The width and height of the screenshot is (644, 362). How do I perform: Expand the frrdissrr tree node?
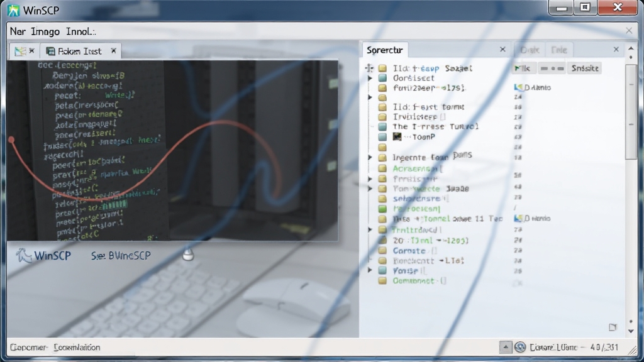[x=370, y=179]
